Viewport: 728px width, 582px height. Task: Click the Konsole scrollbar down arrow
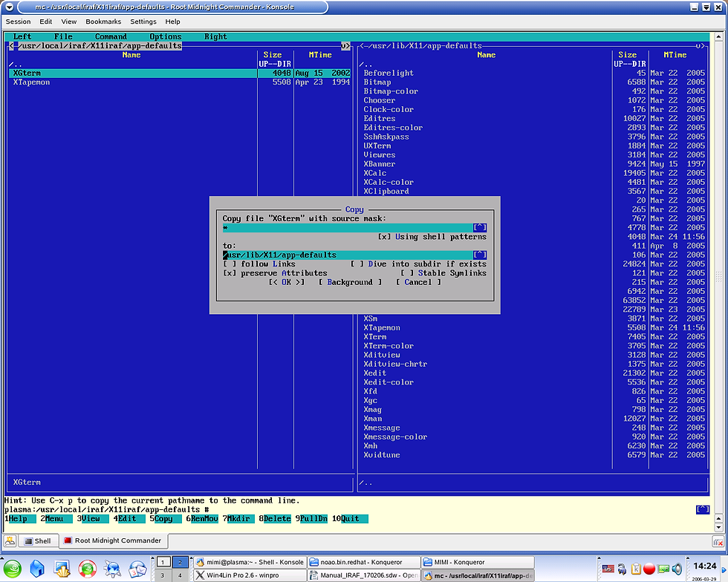tap(719, 527)
